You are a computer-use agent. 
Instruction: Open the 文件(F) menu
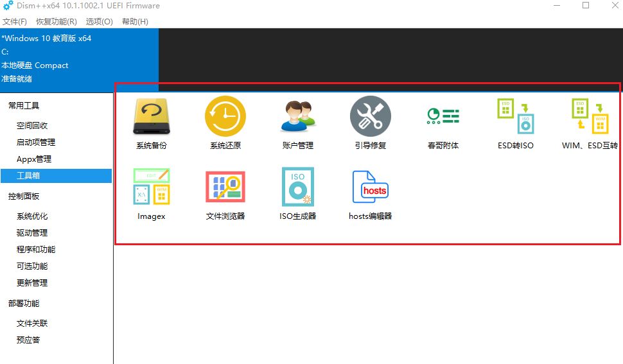pos(15,21)
